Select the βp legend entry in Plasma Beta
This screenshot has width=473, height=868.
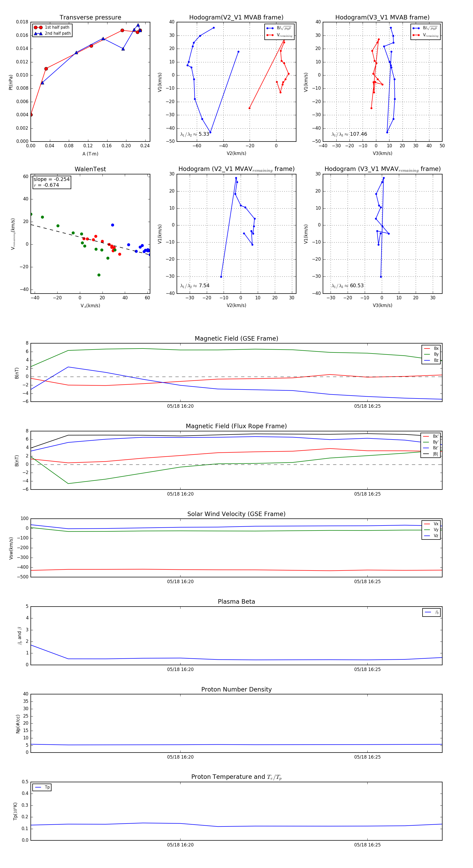coord(431,612)
